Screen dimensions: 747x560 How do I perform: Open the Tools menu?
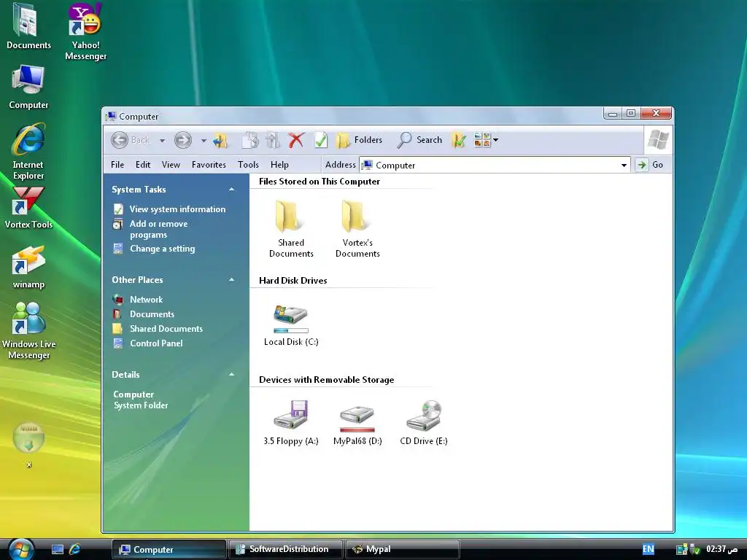(x=248, y=165)
